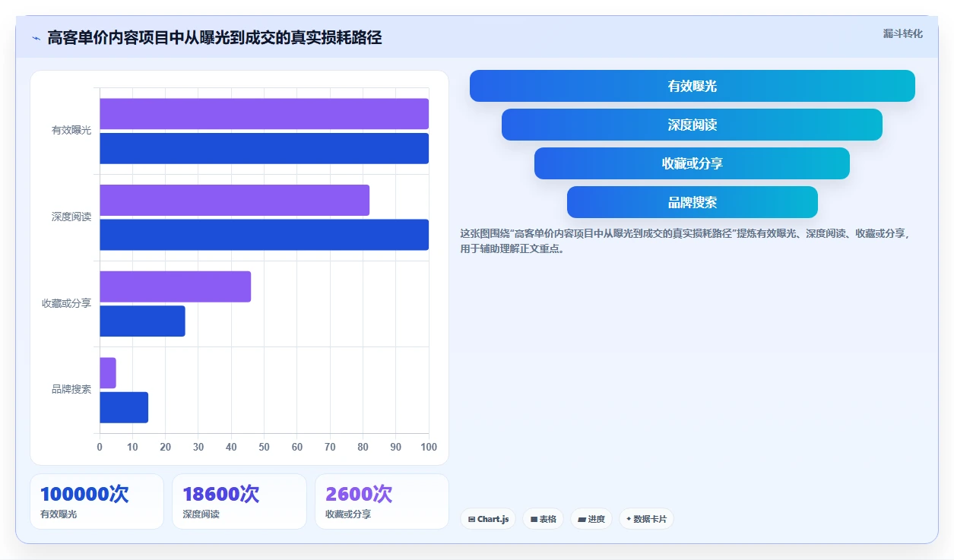The image size is (954, 560).
Task: Click the 品牌搜索 y-axis label in the chart
Action: point(71,390)
